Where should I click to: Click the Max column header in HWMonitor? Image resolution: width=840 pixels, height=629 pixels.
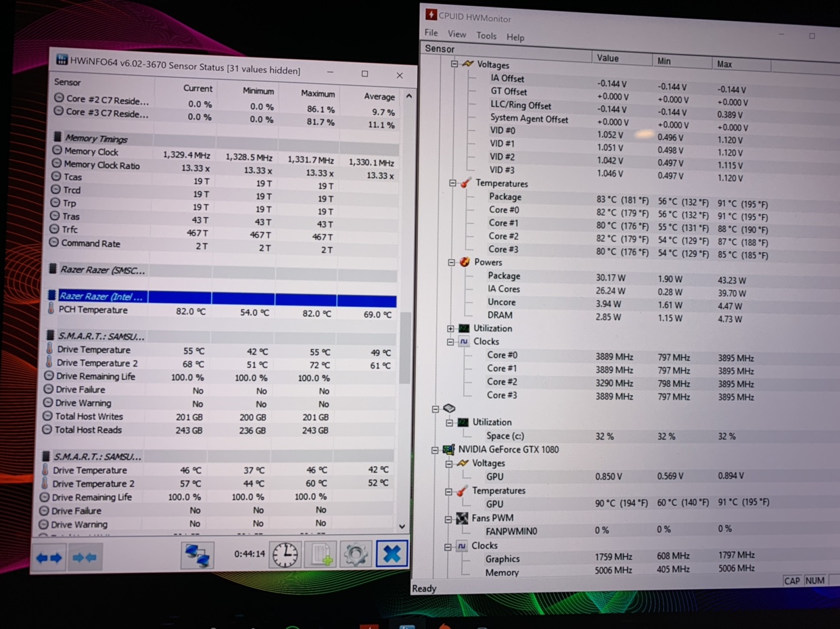[x=742, y=64]
